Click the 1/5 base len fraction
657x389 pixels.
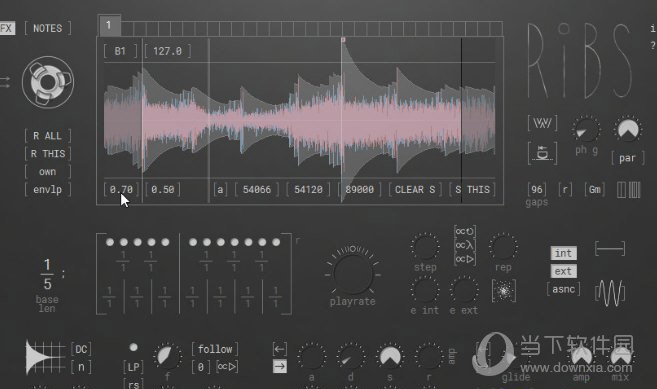click(47, 274)
